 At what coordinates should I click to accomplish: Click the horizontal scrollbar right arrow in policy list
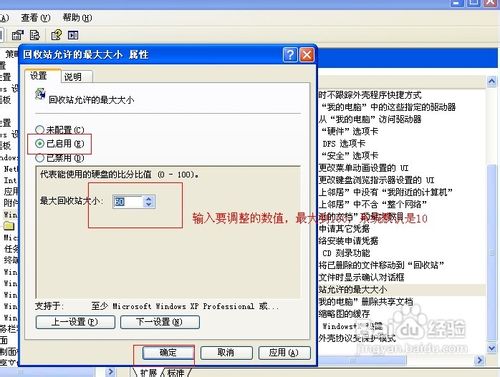point(480,360)
